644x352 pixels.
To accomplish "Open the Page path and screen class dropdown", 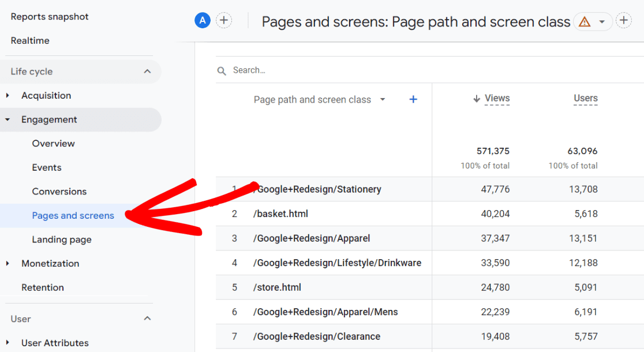I will pos(383,99).
